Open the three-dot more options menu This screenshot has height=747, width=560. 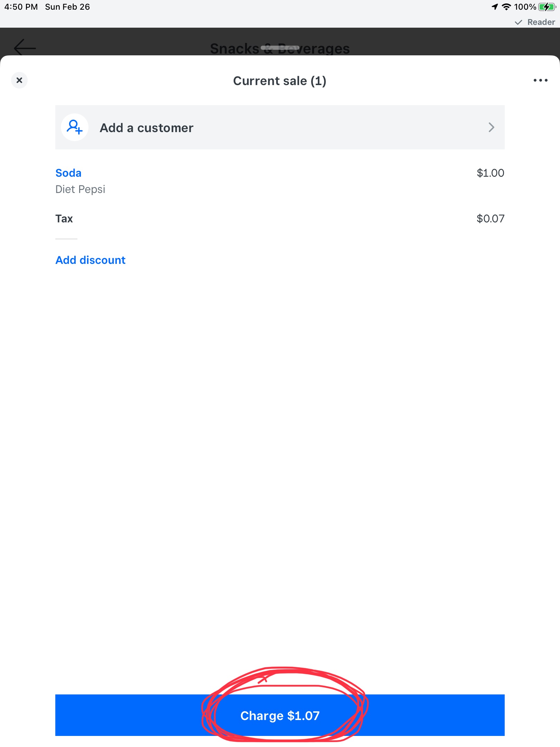(x=540, y=80)
